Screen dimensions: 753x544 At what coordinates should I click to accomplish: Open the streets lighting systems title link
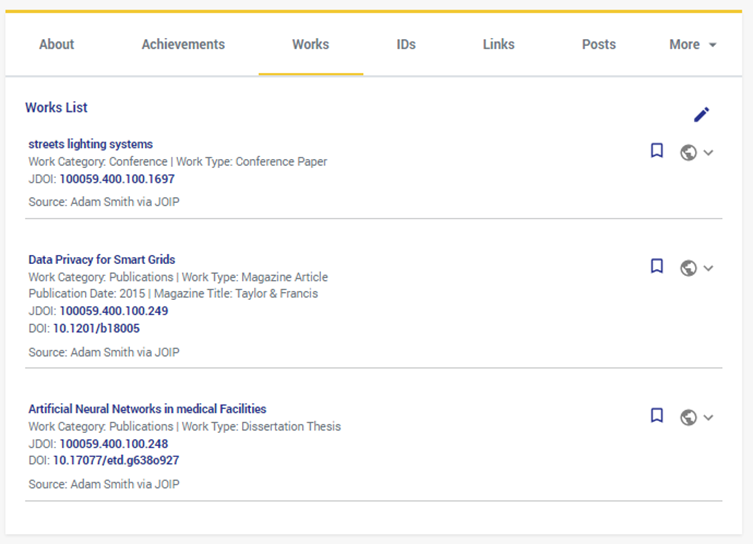[x=90, y=144]
